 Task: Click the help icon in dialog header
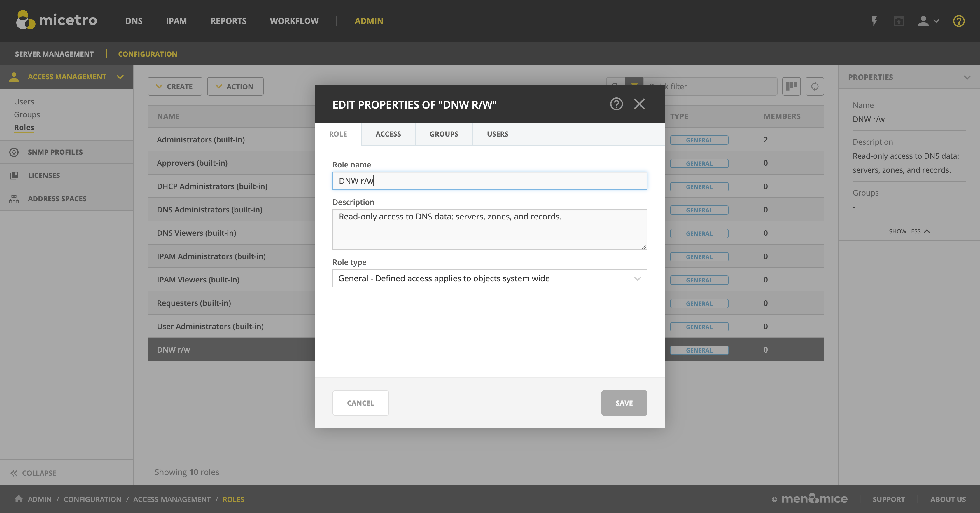coord(616,104)
